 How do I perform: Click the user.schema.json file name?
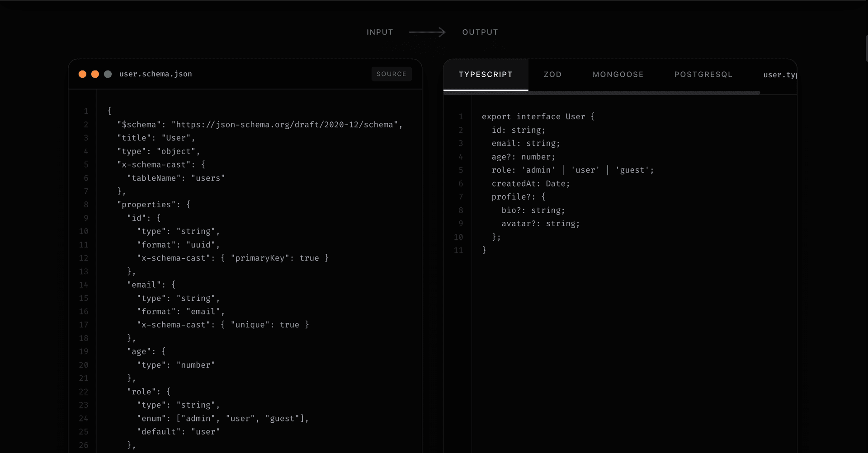tap(156, 74)
